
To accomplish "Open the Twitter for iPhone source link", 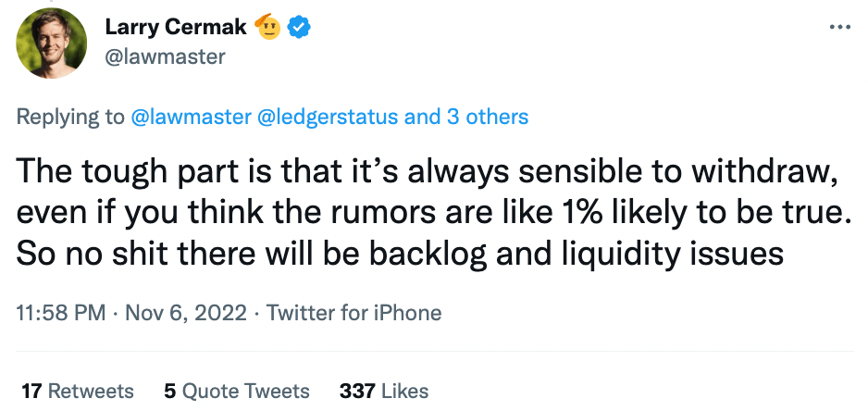I will pos(354,313).
